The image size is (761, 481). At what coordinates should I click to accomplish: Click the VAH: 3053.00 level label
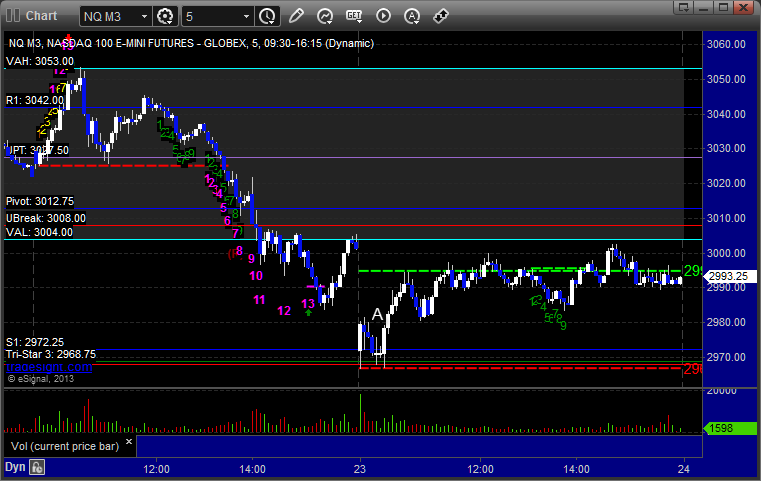point(40,61)
